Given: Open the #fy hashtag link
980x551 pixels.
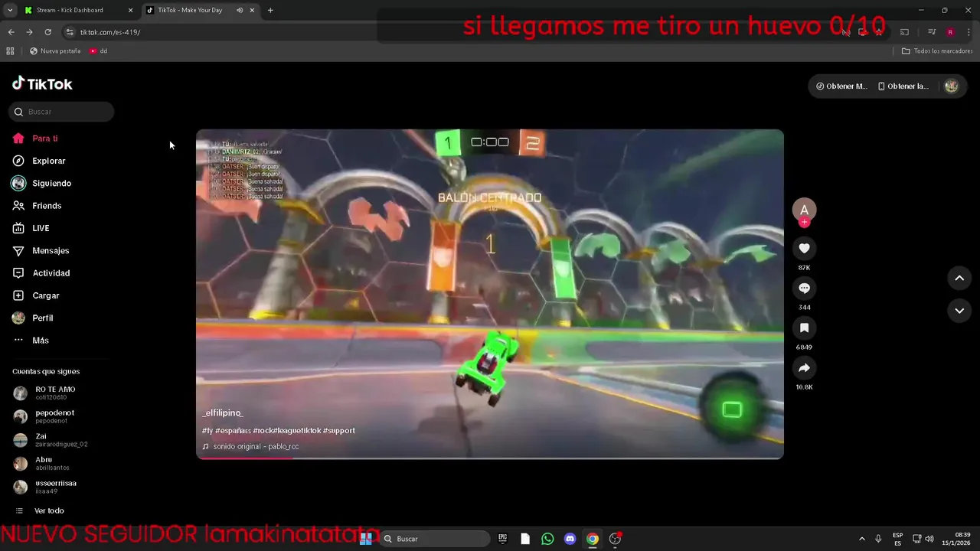Looking at the screenshot, I should coord(207,431).
